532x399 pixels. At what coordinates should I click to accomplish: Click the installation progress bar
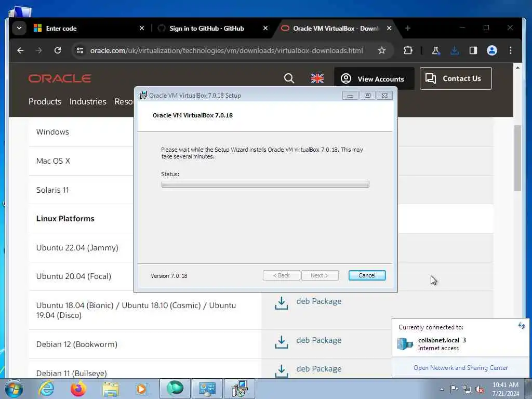click(265, 184)
